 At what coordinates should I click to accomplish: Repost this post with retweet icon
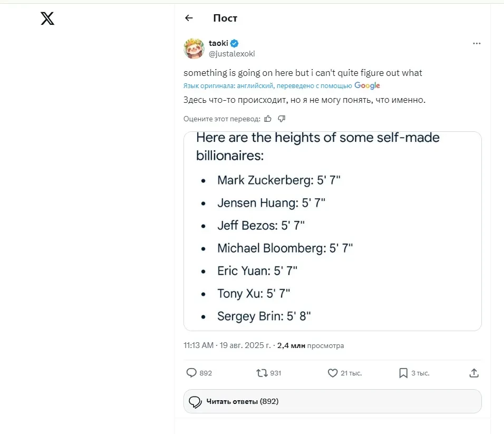pyautogui.click(x=261, y=373)
